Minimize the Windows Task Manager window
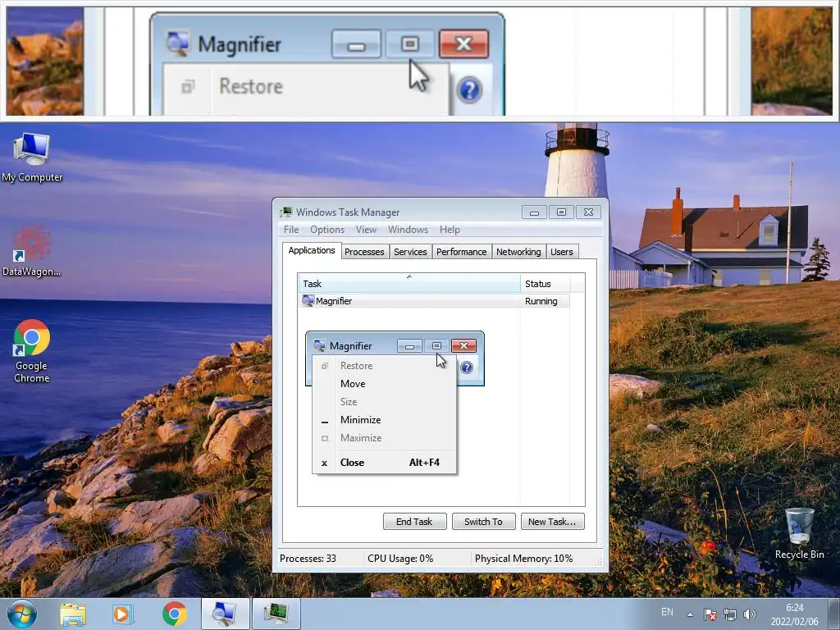The width and height of the screenshot is (840, 630). [534, 212]
